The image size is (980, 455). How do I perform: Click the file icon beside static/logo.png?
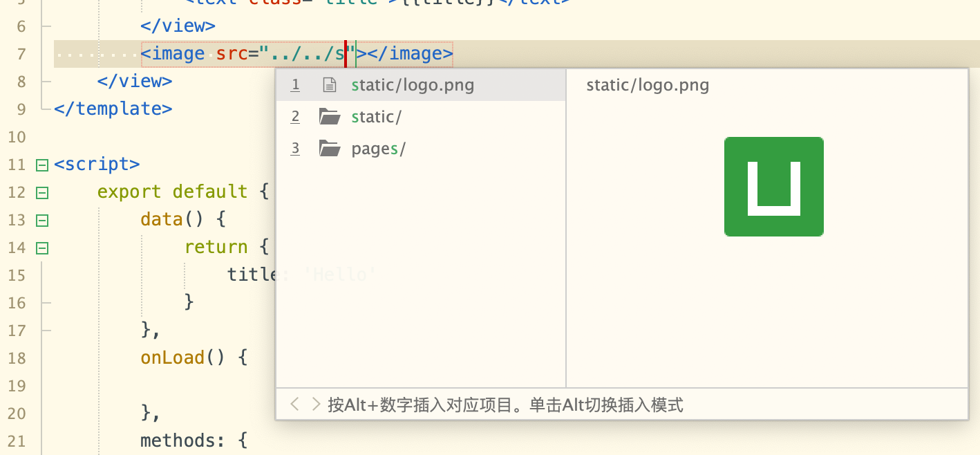click(x=330, y=85)
